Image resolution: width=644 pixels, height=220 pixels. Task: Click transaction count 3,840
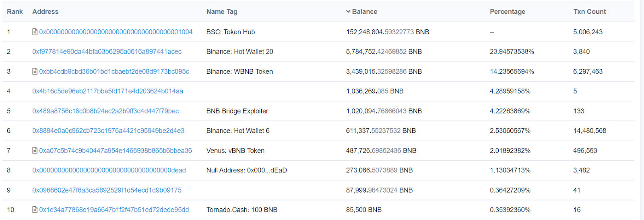point(582,52)
